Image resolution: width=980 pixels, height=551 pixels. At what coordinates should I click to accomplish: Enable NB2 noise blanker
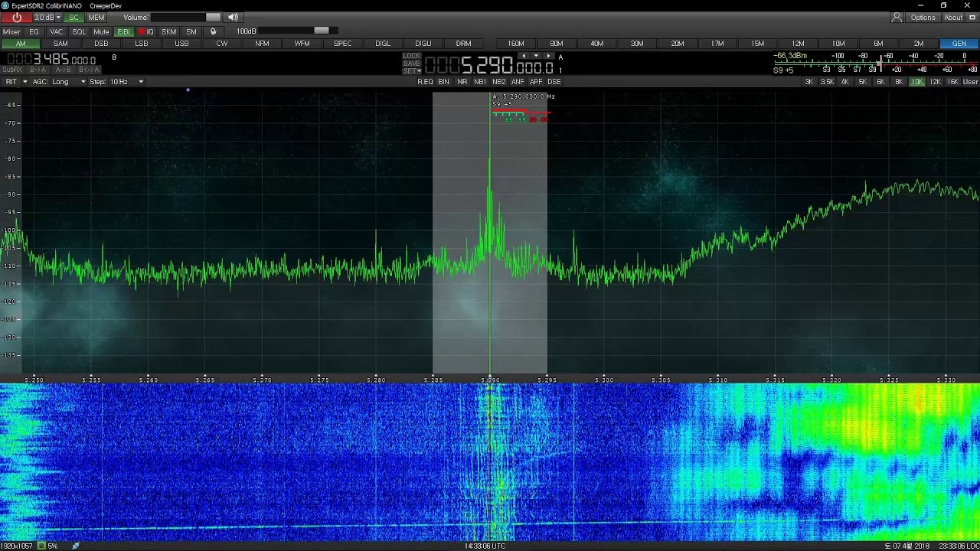499,82
